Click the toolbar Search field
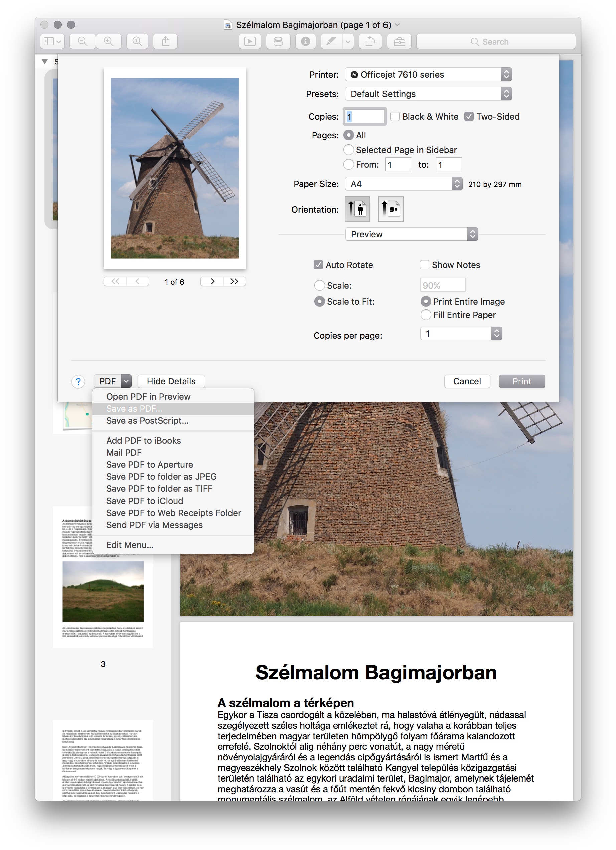The width and height of the screenshot is (616, 850). pyautogui.click(x=496, y=42)
